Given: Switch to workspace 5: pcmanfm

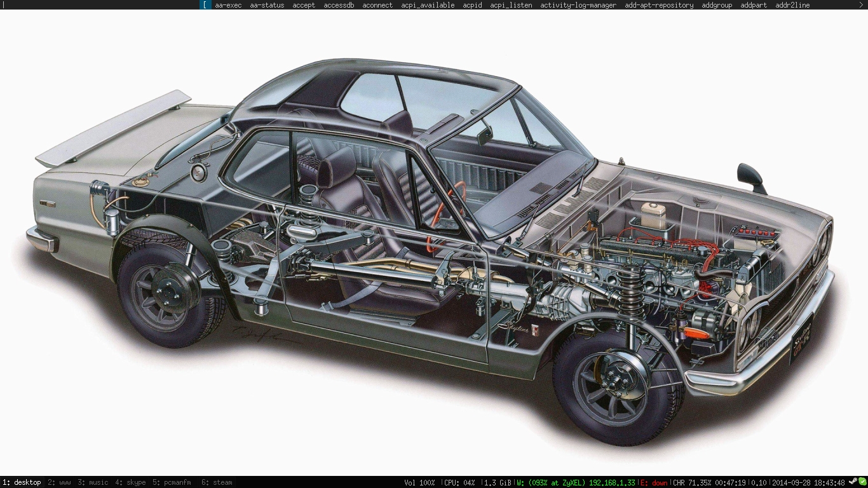Looking at the screenshot, I should click(172, 482).
